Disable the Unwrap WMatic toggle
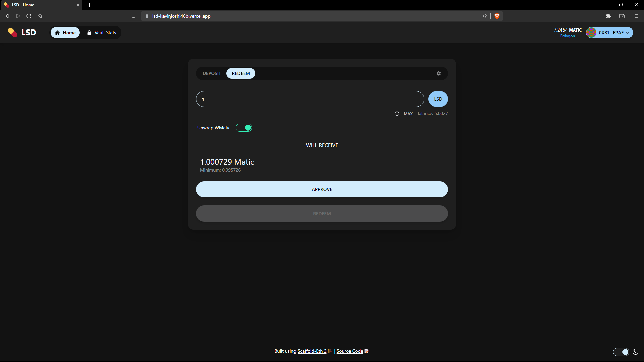 click(244, 128)
